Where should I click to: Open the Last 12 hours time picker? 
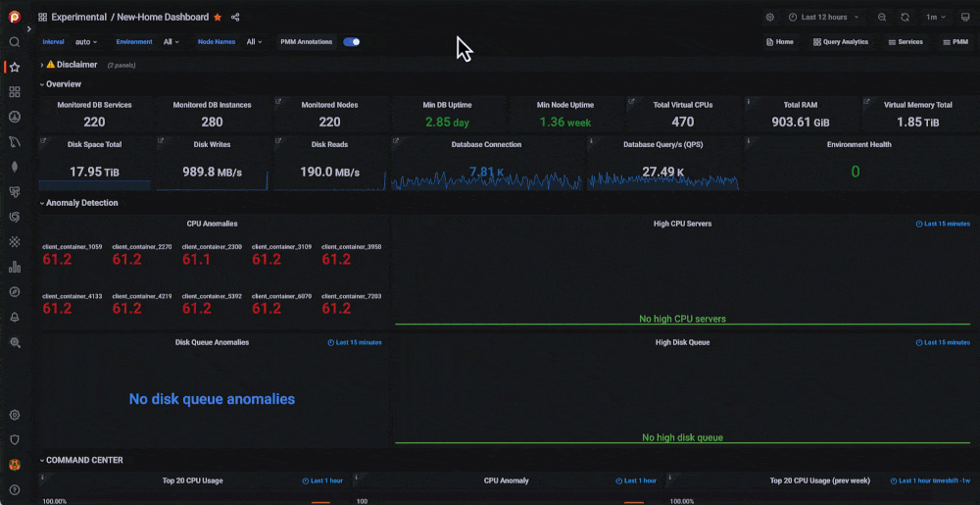[x=825, y=17]
